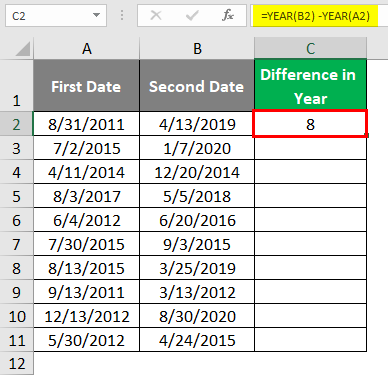The image size is (388, 375).
Task: Select row 7 header
Action: (16, 244)
